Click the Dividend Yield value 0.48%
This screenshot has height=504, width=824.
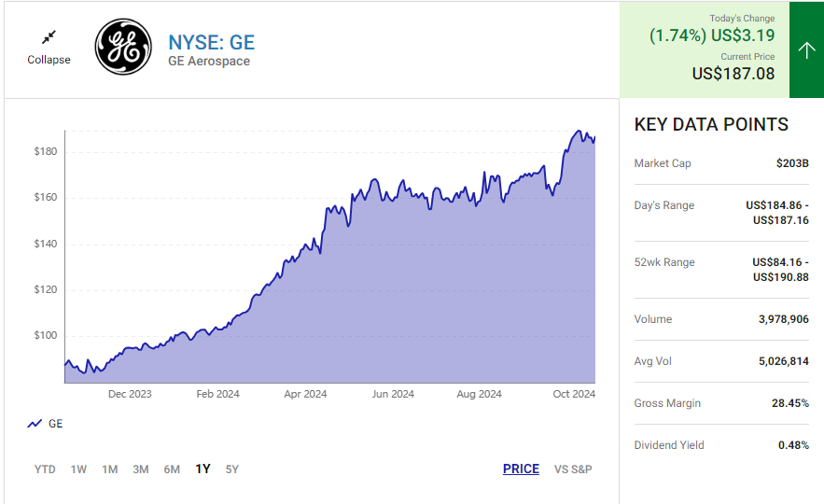point(793,445)
